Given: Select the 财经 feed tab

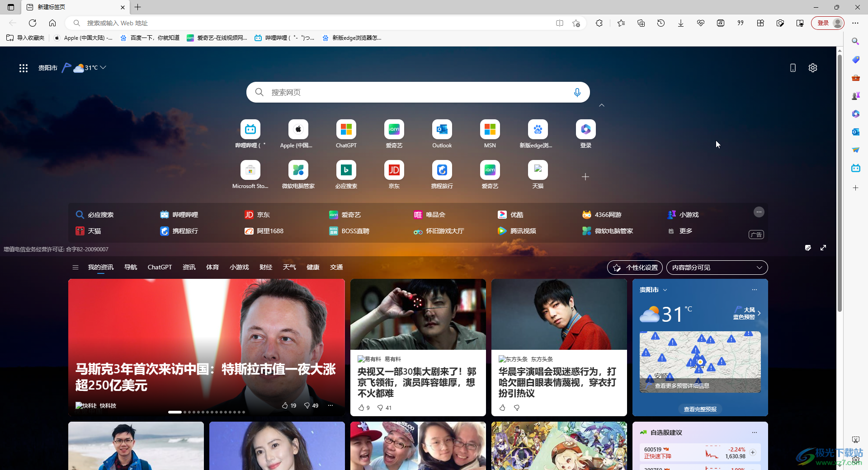Looking at the screenshot, I should click(x=266, y=268).
